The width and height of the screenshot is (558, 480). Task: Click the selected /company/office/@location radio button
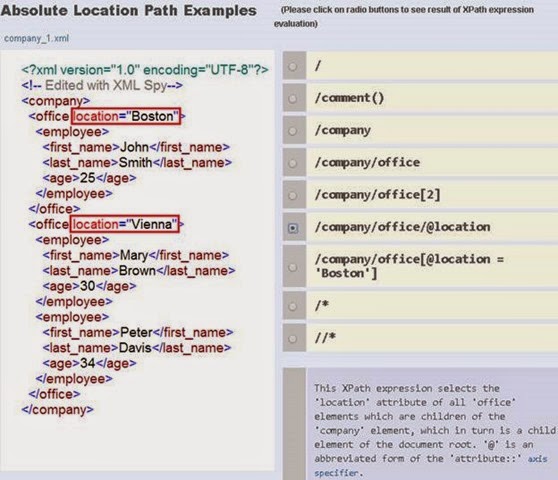(293, 228)
